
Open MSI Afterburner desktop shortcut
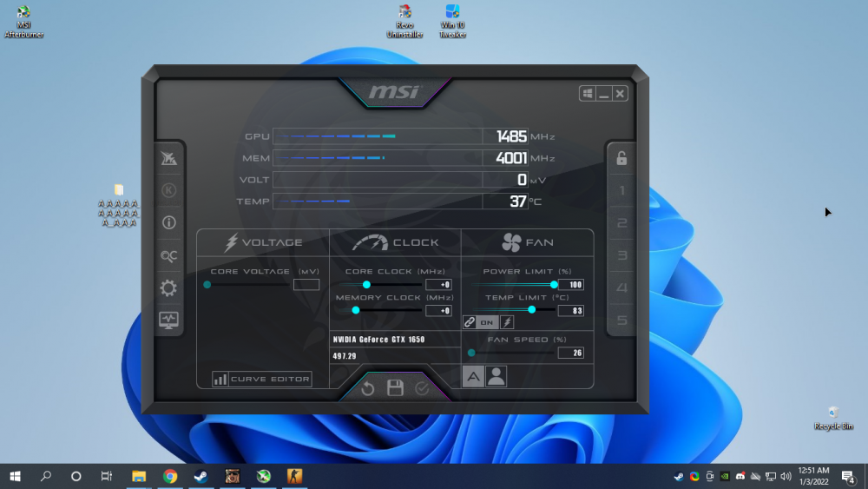pyautogui.click(x=23, y=22)
